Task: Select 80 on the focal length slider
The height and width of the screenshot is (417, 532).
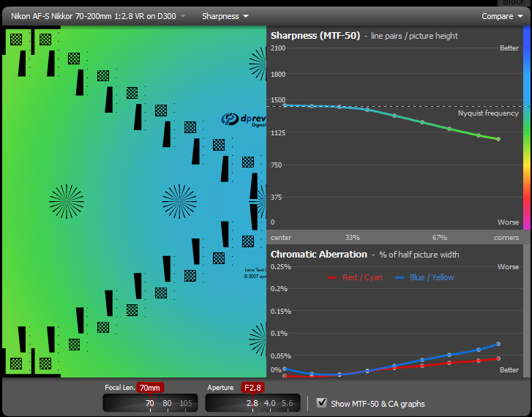Action: point(167,403)
